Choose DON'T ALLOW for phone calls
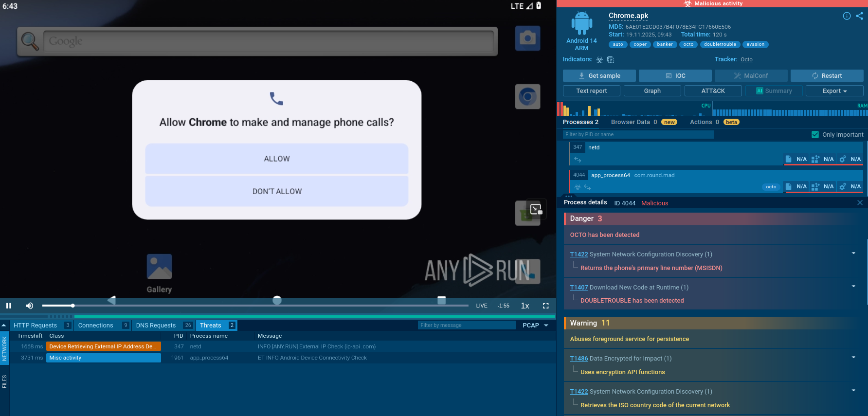 (x=276, y=191)
